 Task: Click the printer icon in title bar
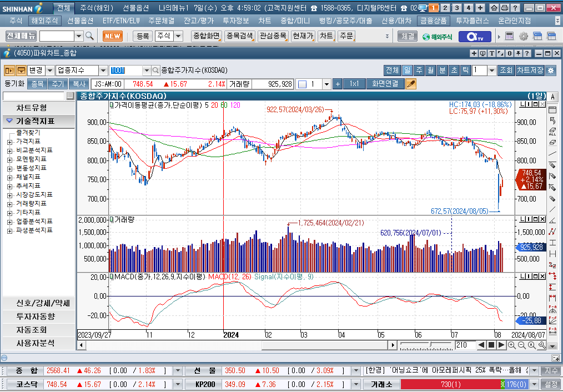pyautogui.click(x=505, y=8)
